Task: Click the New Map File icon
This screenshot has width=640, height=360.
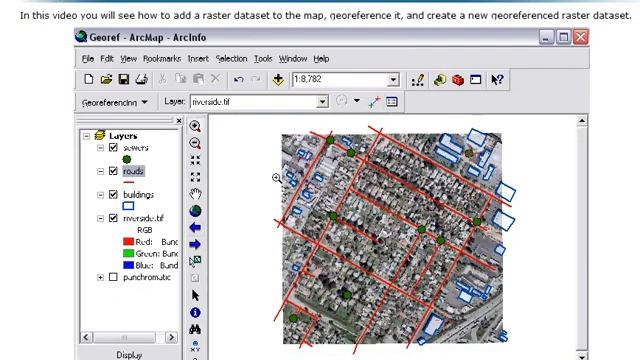Action: point(89,79)
